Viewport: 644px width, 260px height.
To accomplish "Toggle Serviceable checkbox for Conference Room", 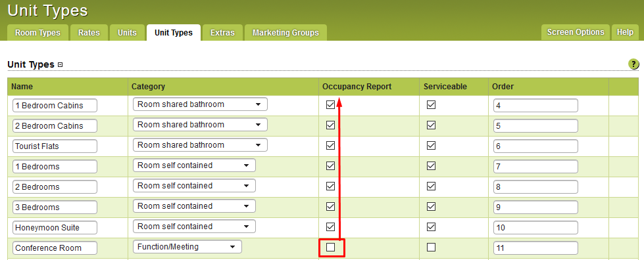I will [431, 248].
